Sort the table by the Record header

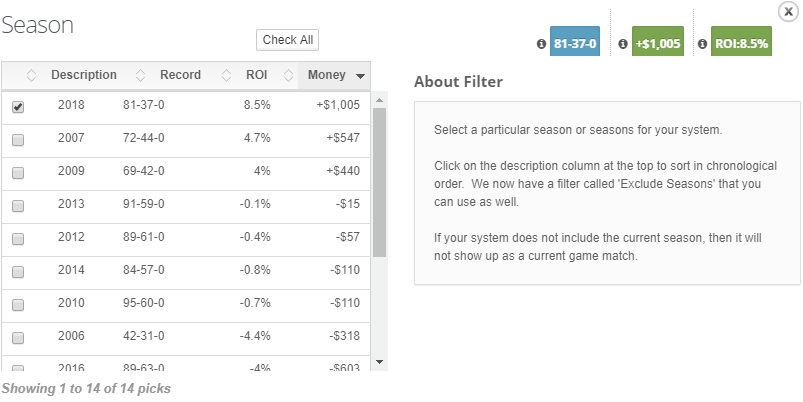(180, 75)
